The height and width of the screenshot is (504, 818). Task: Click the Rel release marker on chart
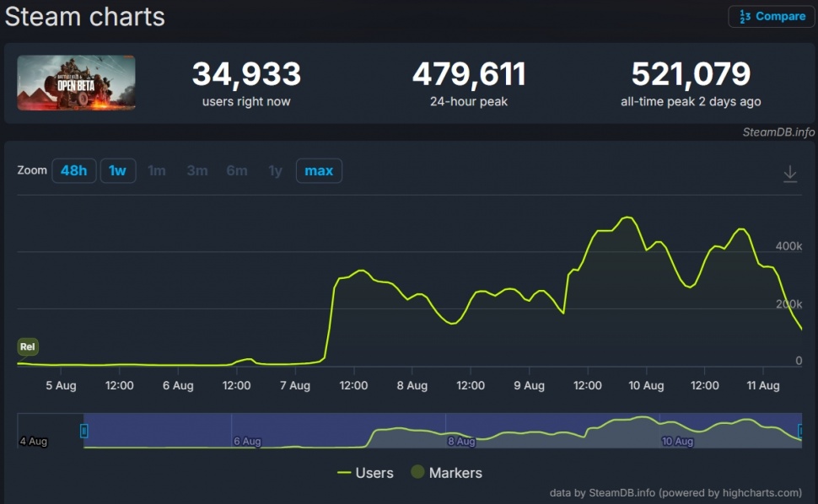28,346
